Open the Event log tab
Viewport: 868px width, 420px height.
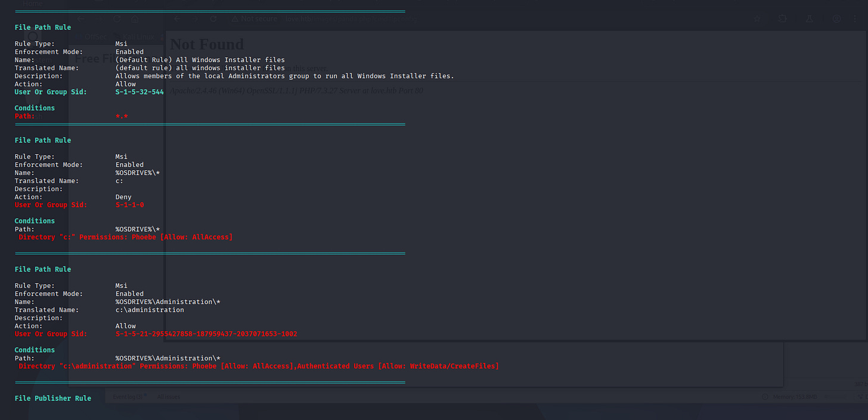[129, 397]
